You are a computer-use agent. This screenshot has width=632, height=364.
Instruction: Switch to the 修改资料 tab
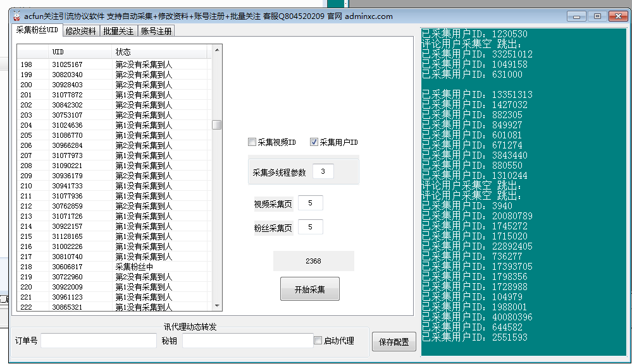tap(80, 30)
